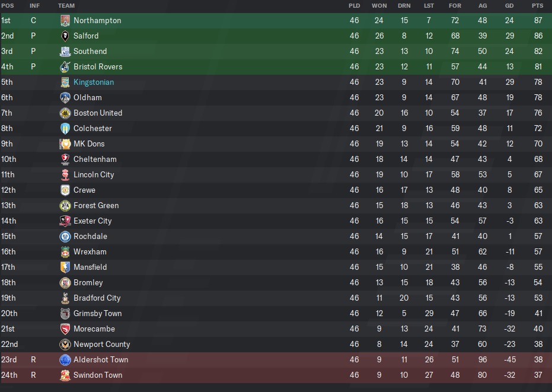This screenshot has width=552, height=392.
Task: Click the Swindon Town crest icon
Action: (65, 375)
